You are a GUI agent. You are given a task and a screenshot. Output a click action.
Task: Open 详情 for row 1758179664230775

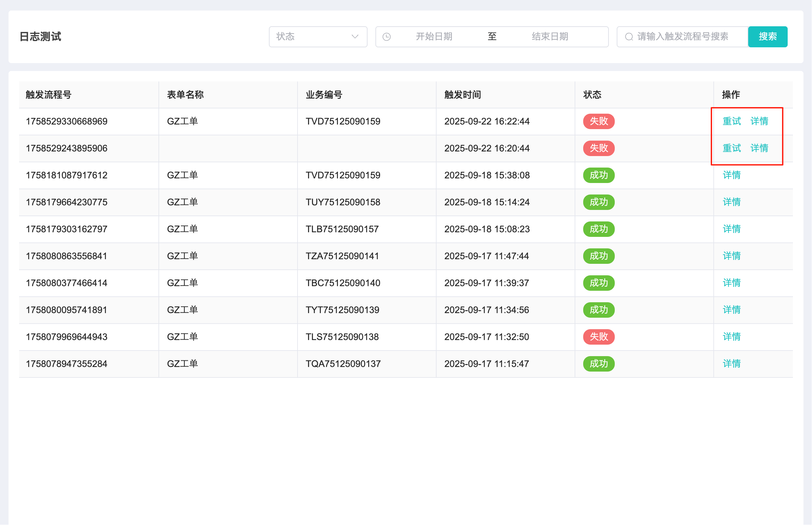[731, 202]
